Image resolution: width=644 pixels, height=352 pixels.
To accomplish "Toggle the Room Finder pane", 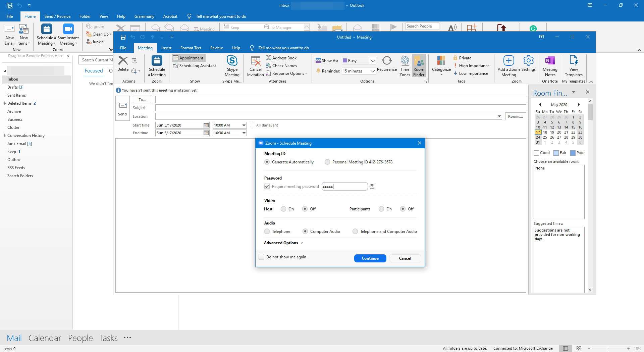I will 419,66.
